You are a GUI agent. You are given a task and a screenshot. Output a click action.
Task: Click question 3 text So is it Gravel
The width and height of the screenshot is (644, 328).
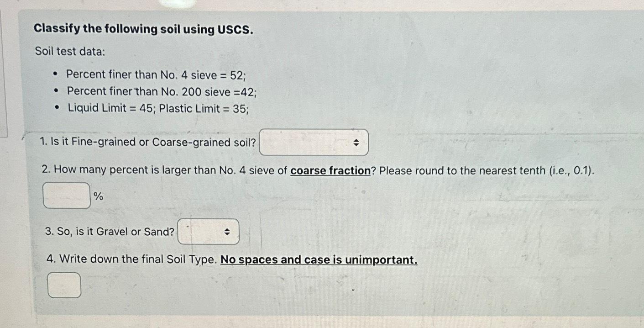pyautogui.click(x=110, y=231)
